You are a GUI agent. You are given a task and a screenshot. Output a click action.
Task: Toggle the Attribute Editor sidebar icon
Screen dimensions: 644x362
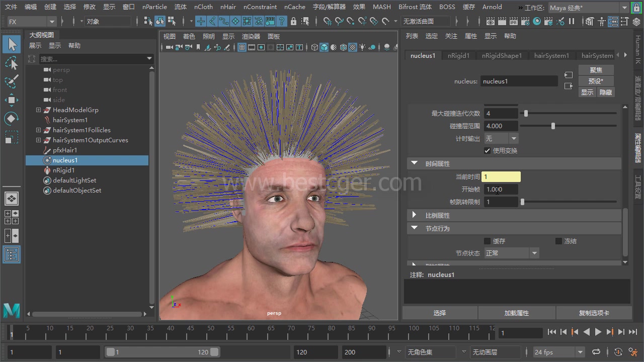coord(613,21)
